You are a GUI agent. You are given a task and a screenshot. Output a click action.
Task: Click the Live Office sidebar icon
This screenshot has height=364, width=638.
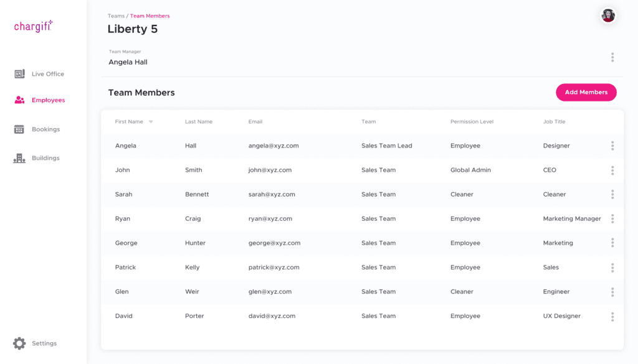(x=19, y=74)
